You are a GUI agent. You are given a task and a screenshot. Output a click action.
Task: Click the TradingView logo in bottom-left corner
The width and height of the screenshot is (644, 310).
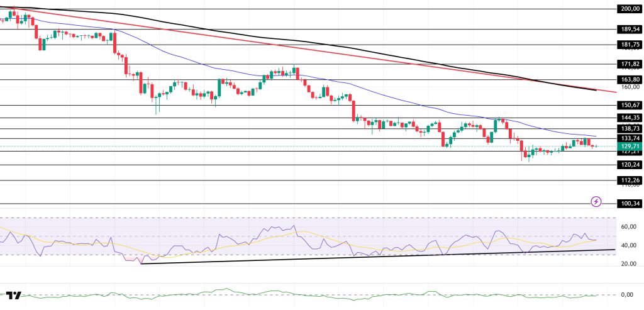point(14,295)
